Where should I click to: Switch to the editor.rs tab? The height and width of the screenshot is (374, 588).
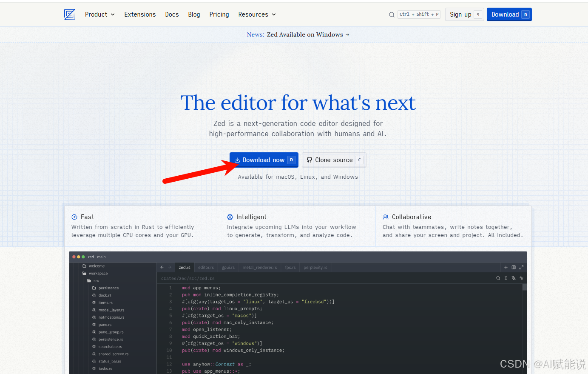coord(206,268)
